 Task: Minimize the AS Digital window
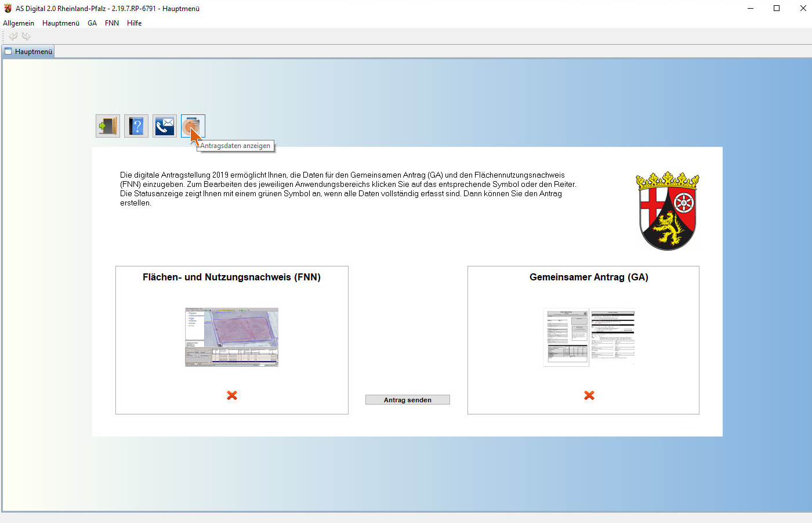point(751,8)
